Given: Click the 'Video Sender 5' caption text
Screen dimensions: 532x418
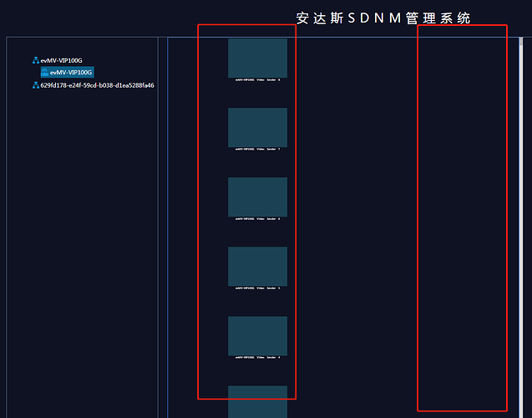Looking at the screenshot, I should (x=257, y=288).
